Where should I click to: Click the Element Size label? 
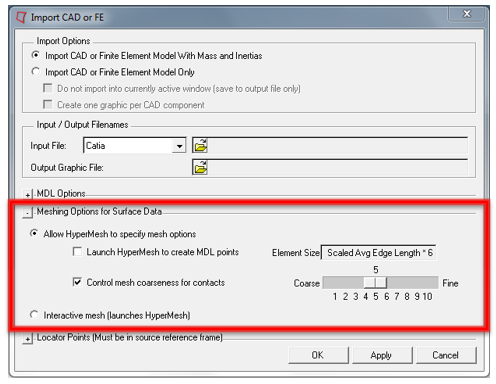(296, 253)
